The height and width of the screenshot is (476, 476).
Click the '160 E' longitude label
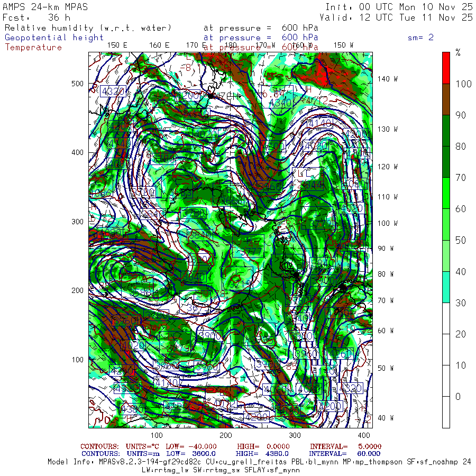[x=159, y=45]
